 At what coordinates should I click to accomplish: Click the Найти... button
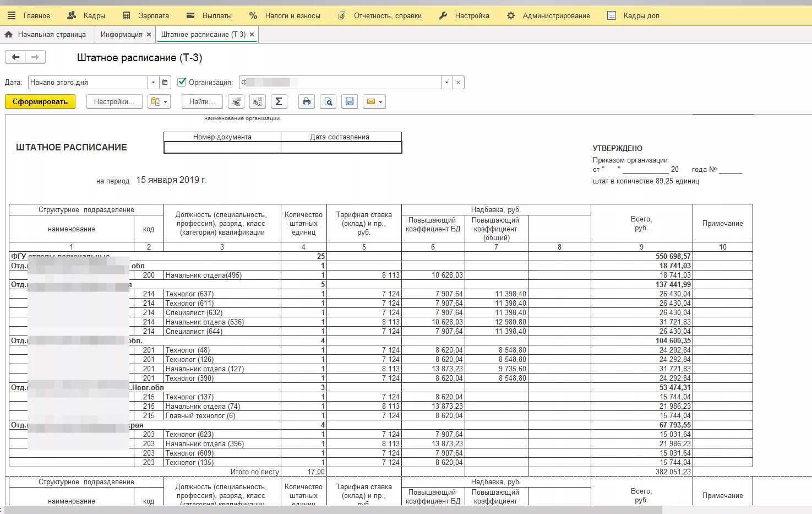point(202,102)
